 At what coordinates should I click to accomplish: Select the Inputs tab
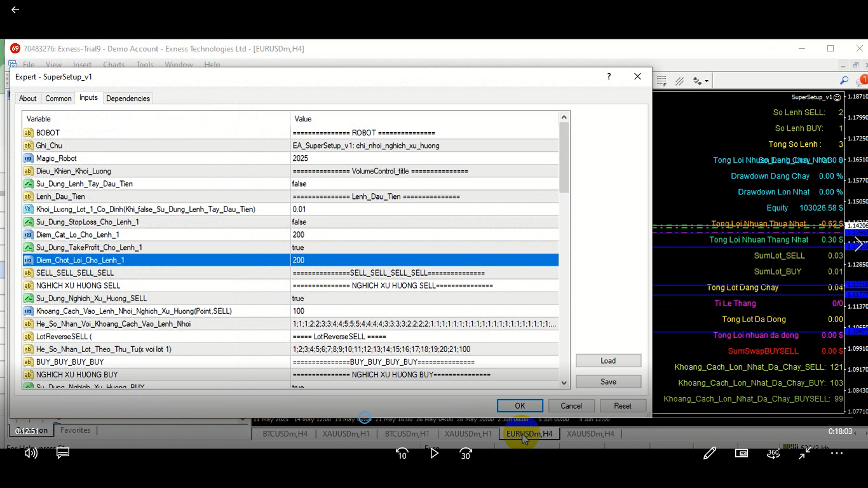click(88, 97)
